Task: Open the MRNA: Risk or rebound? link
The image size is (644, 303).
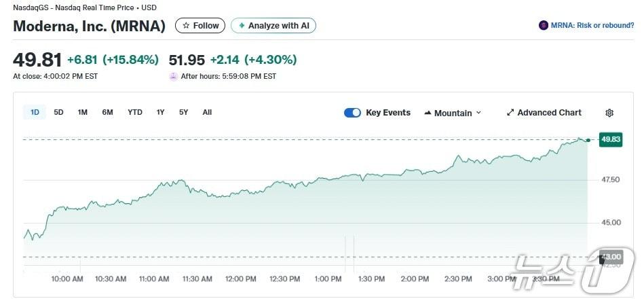Action: click(592, 26)
